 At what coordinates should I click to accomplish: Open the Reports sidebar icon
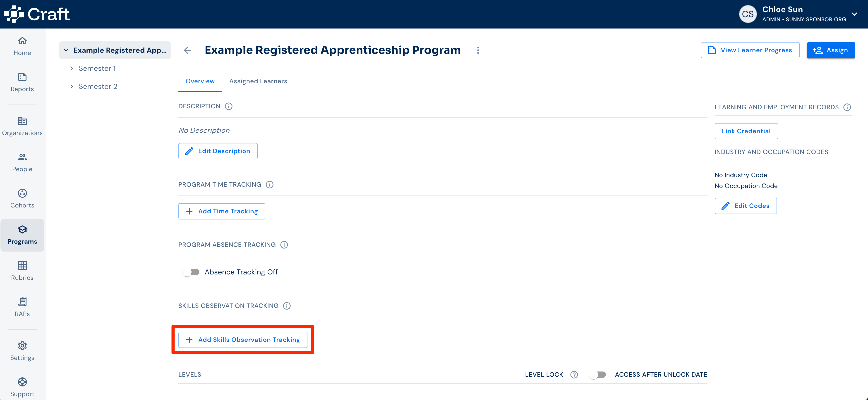tap(22, 77)
